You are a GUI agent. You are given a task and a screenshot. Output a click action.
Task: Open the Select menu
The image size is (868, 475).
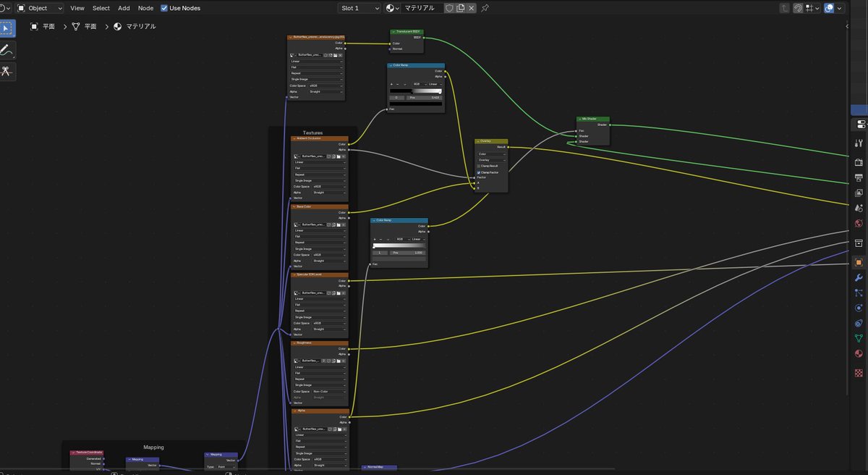click(x=101, y=8)
